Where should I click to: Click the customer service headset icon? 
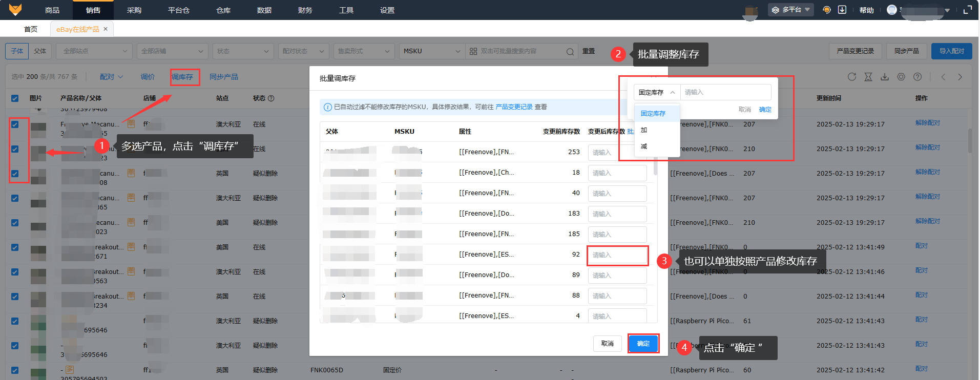pyautogui.click(x=826, y=10)
